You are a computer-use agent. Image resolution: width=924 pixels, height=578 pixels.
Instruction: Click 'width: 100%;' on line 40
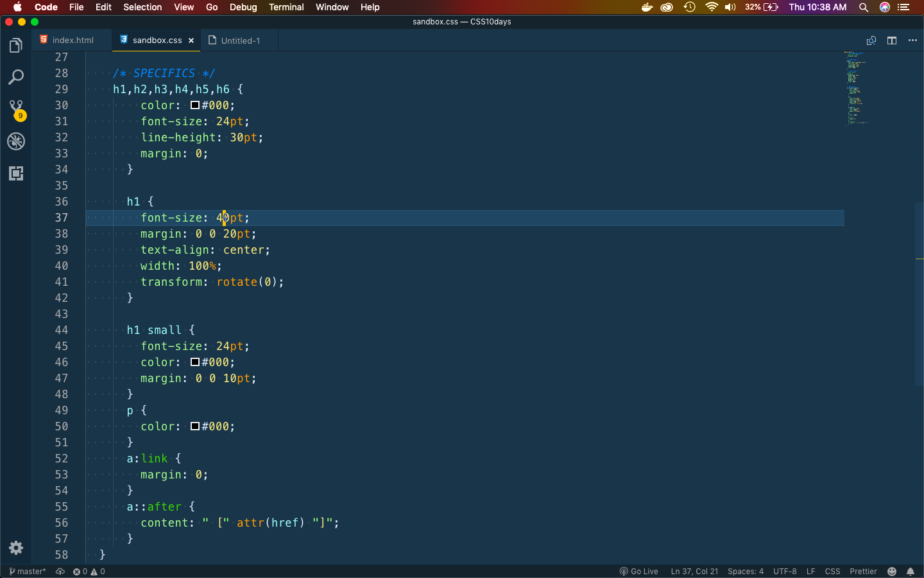[181, 266]
